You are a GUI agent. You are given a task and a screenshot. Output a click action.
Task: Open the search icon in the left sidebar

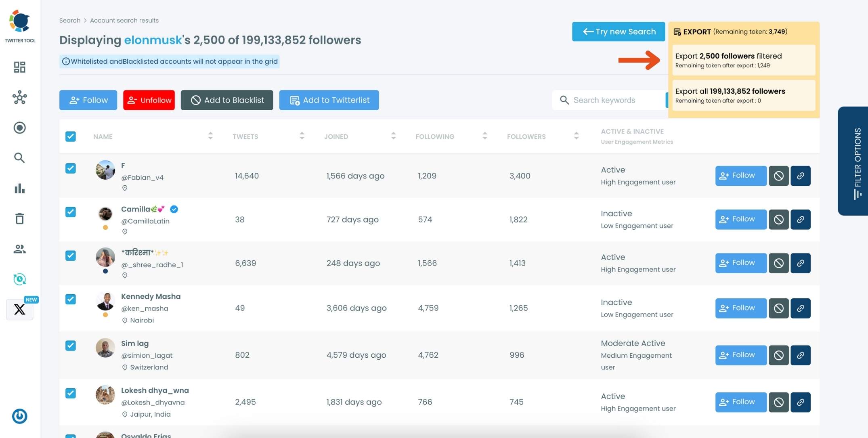[x=19, y=158]
